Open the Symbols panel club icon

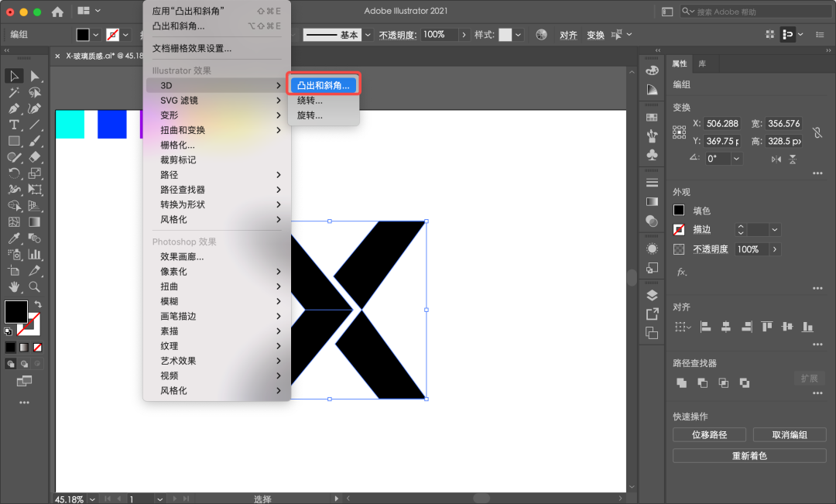[652, 155]
